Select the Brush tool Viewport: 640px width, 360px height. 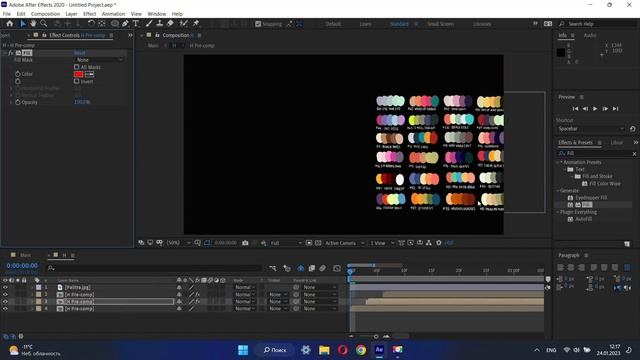pyautogui.click(x=149, y=24)
